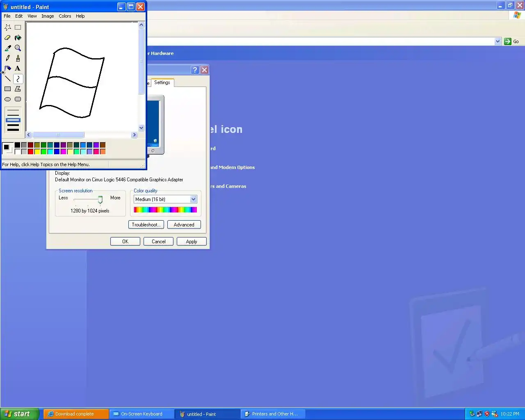Select the rectangular Select tool in Paint
525x420 pixels.
tap(18, 27)
